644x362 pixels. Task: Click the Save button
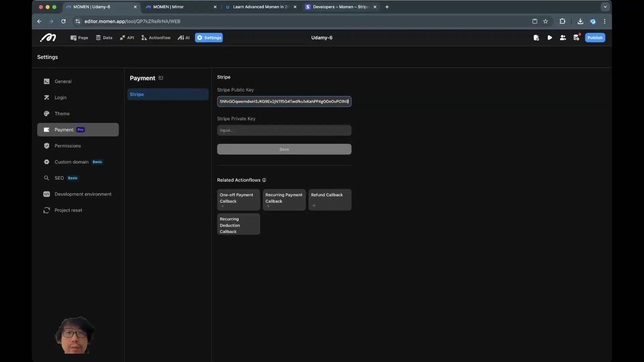coord(284,149)
